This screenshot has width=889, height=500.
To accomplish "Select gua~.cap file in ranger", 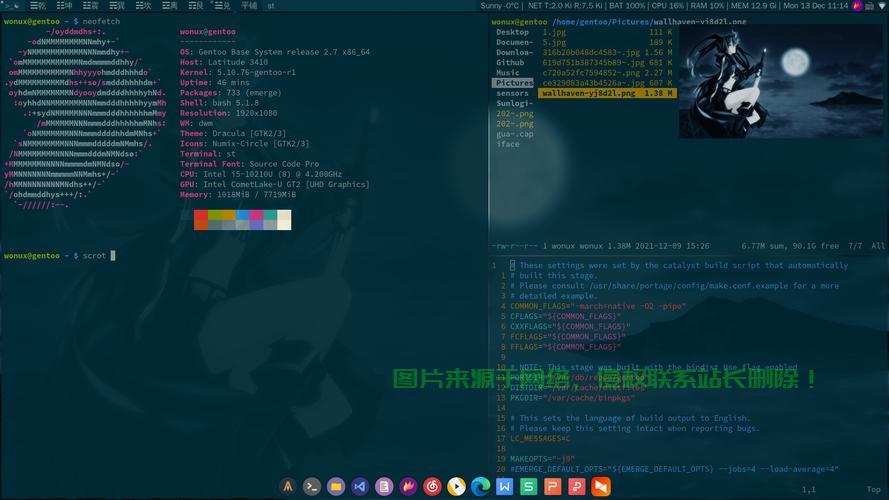I will pos(515,134).
